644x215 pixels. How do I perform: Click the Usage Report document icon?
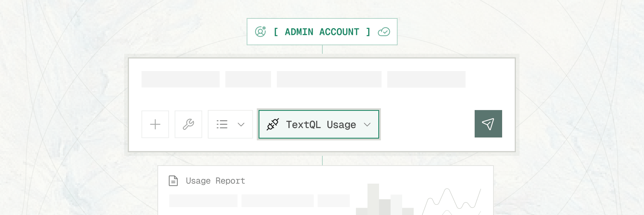coord(173,180)
